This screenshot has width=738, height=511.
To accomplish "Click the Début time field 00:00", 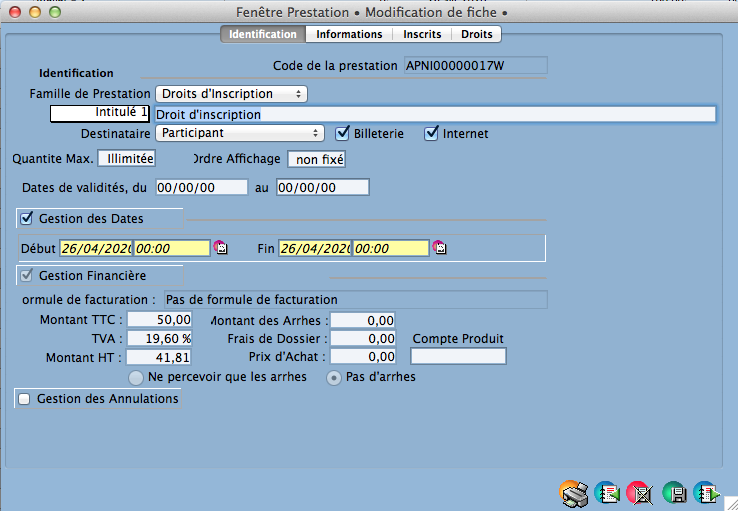I will 172,248.
